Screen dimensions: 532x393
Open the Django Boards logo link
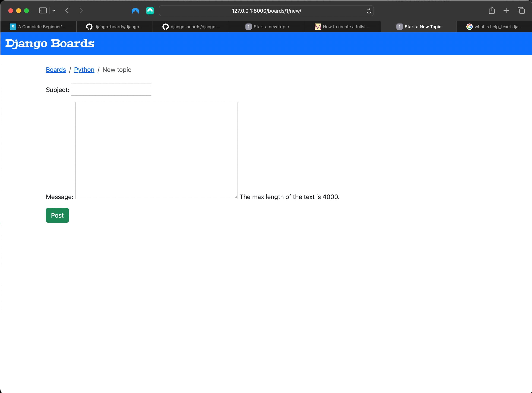[50, 43]
